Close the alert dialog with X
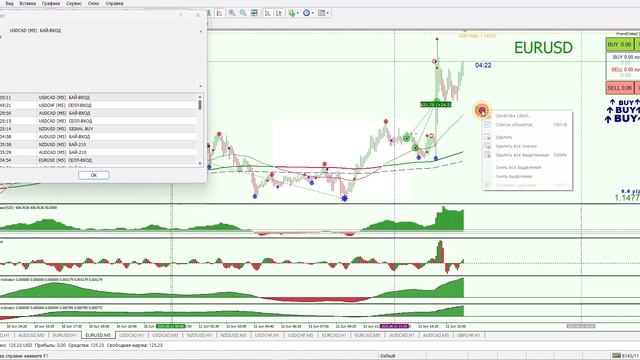 198,15
